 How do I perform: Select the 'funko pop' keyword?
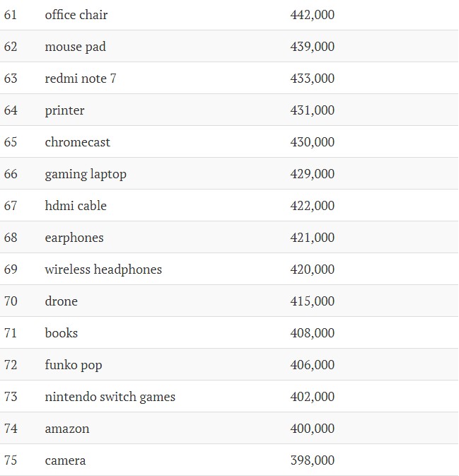(x=74, y=365)
